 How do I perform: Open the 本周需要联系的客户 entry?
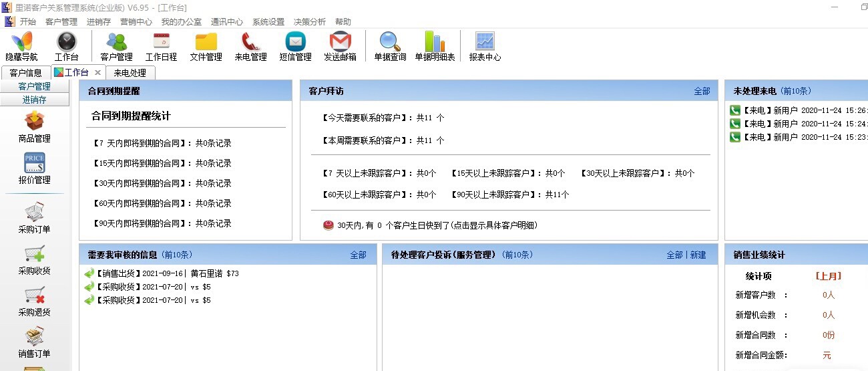click(383, 140)
